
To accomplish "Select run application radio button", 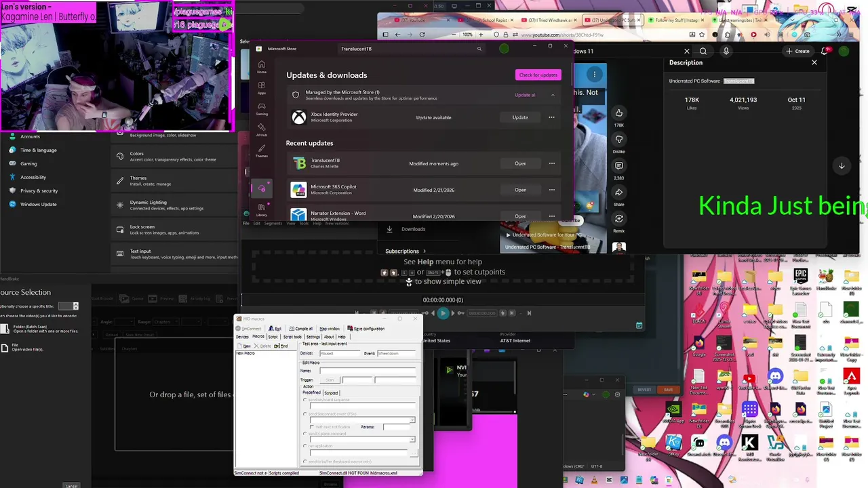I will pyautogui.click(x=304, y=446).
